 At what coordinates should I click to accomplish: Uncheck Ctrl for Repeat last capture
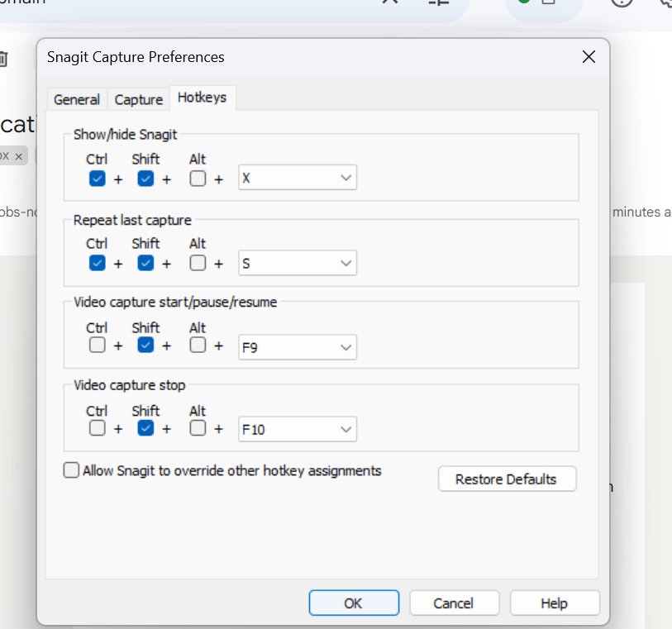98,263
